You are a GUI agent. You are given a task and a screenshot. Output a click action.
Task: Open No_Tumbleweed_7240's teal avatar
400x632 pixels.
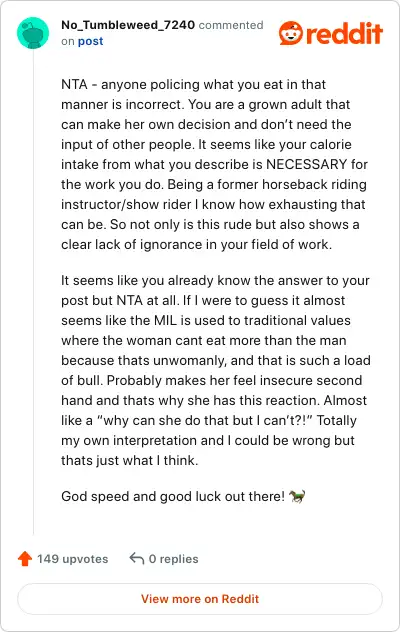(33, 33)
